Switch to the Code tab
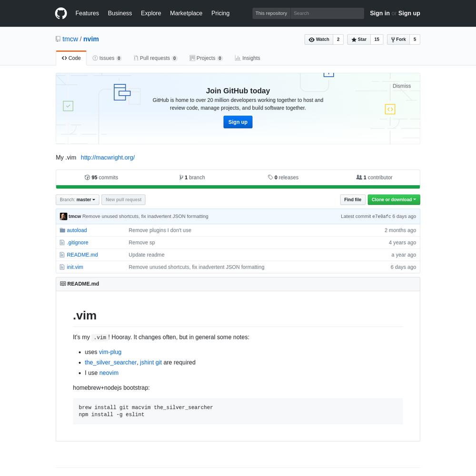This screenshot has width=476, height=476. (71, 58)
